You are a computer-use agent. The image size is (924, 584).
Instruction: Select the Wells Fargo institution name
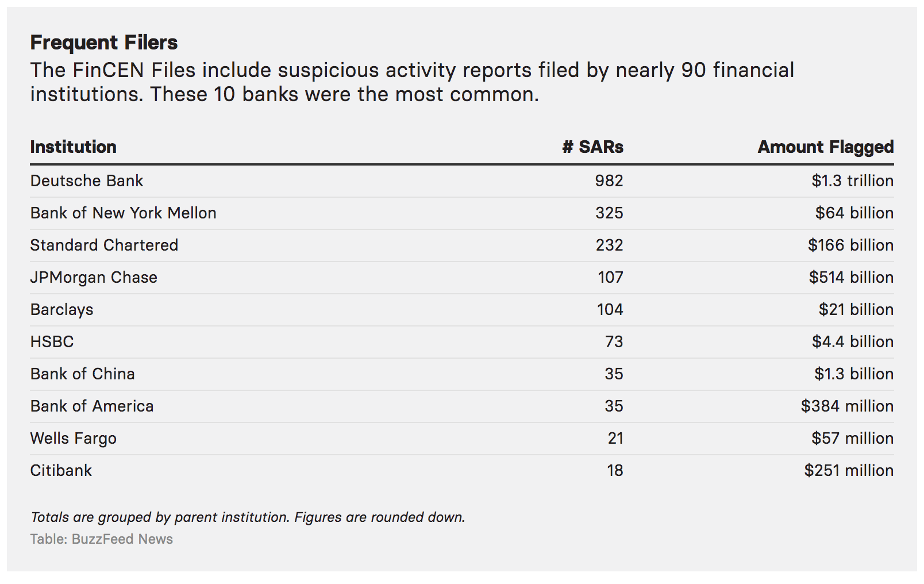tap(73, 439)
